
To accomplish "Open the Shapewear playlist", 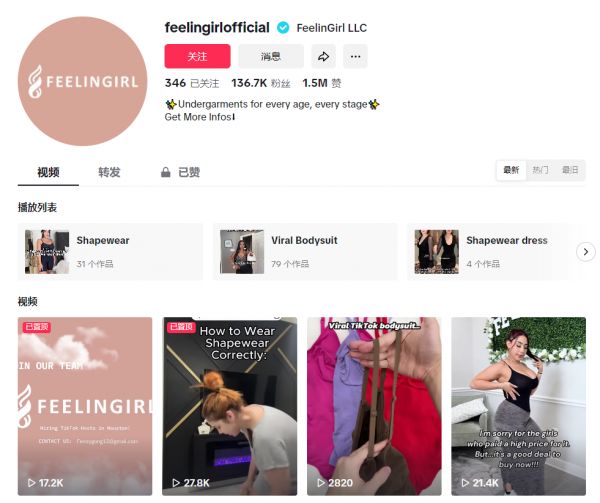I will (x=110, y=252).
